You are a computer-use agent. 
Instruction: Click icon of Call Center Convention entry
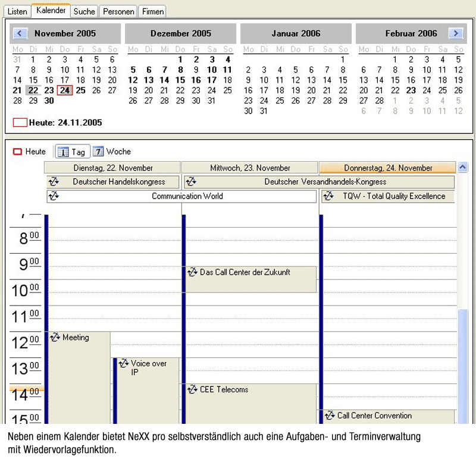[329, 416]
